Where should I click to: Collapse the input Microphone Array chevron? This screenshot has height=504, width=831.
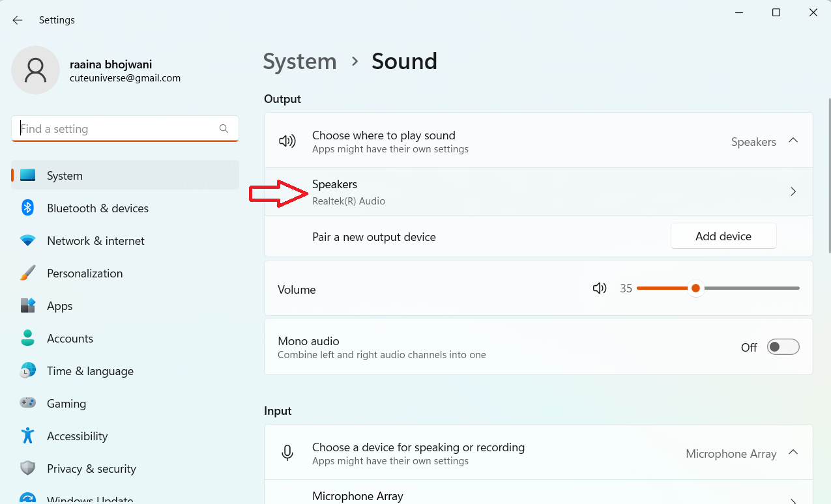(793, 453)
